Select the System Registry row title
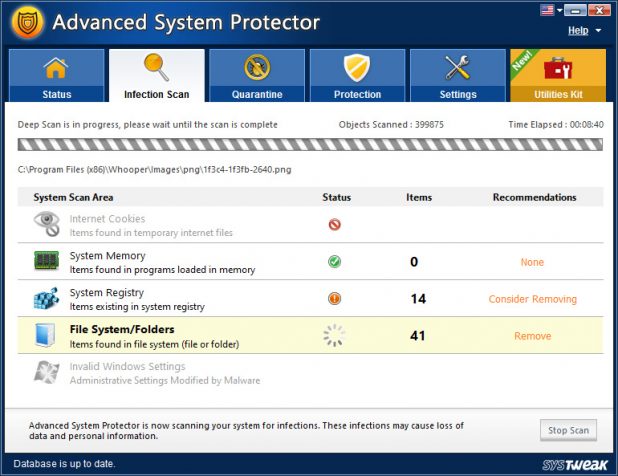 tap(106, 293)
